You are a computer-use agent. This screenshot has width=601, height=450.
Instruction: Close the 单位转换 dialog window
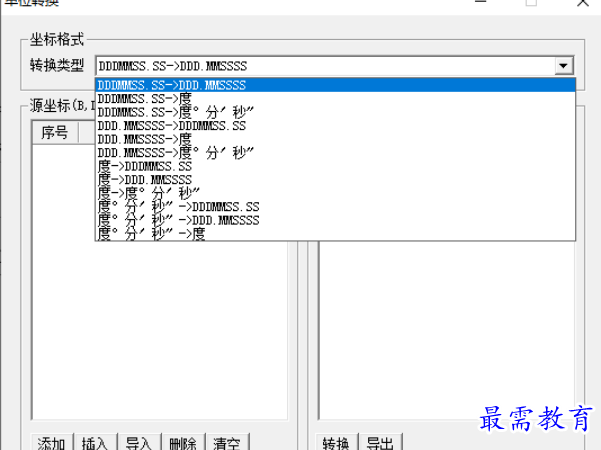(x=583, y=3)
